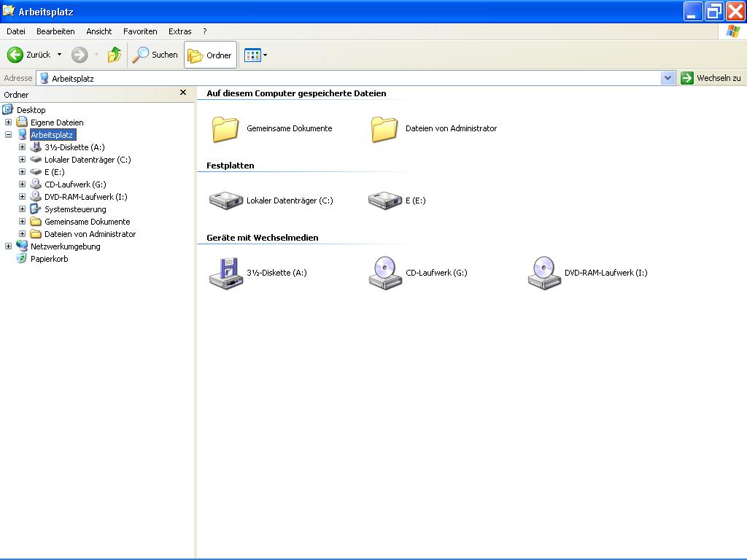Open the view mode dropdown arrow
This screenshot has height=560, width=747.
point(266,55)
